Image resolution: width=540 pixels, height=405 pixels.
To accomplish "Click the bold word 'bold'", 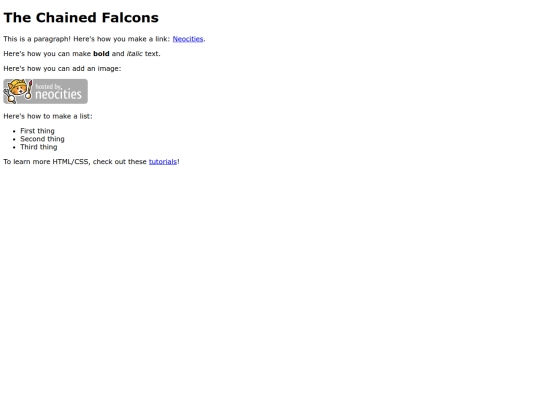I will [x=101, y=54].
